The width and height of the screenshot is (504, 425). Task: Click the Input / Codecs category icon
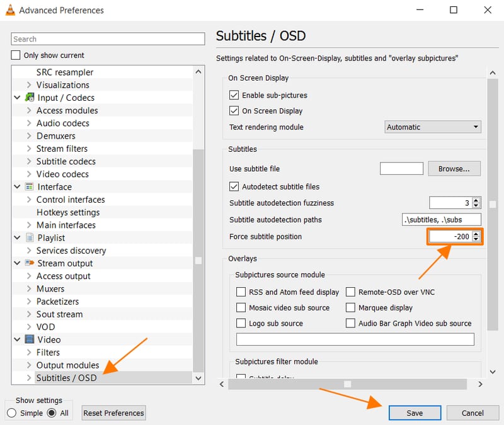pyautogui.click(x=30, y=98)
